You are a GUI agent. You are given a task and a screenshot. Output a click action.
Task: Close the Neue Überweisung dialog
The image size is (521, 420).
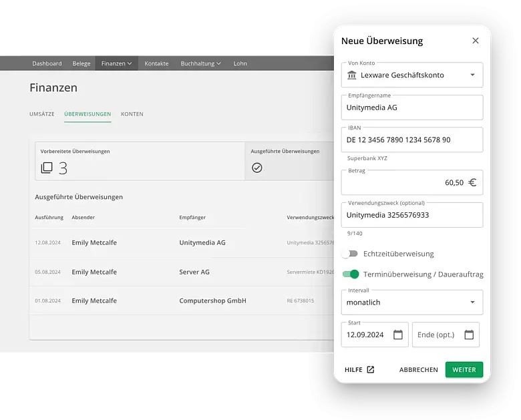coord(476,41)
